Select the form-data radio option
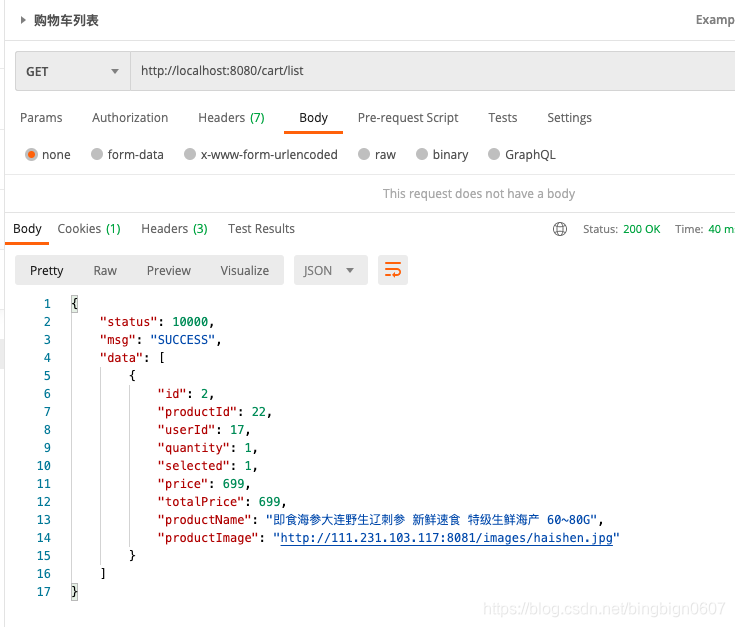735x627 pixels. pyautogui.click(x=97, y=154)
